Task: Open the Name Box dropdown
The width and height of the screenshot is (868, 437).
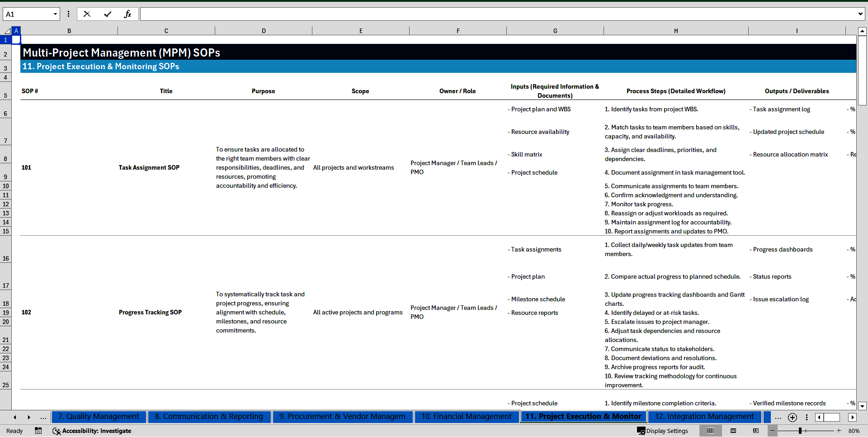Action: tap(56, 14)
